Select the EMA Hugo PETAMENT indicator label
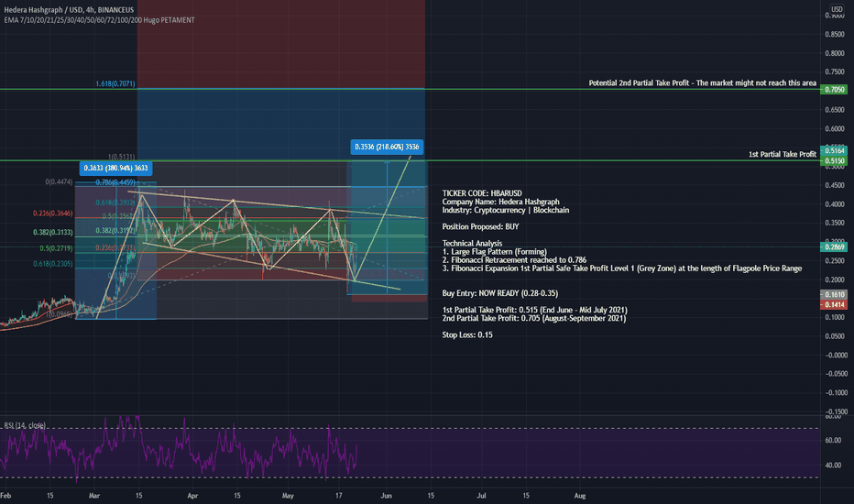Screen dimensions: 854x504 (x=99, y=20)
